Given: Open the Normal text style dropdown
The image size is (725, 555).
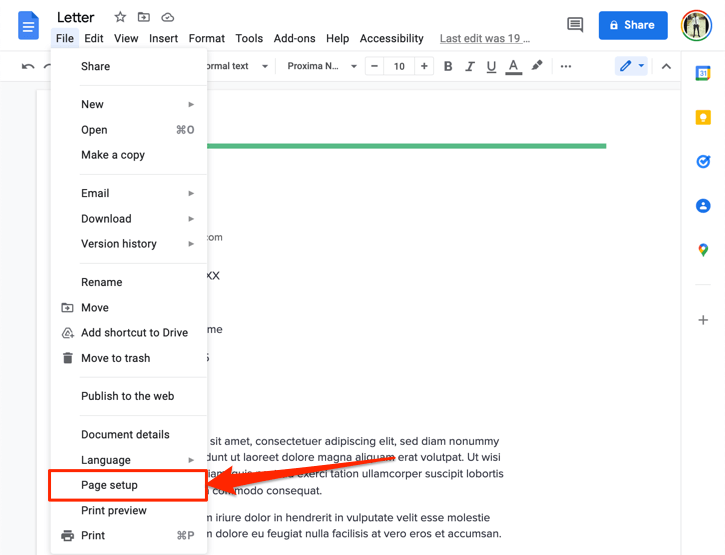Looking at the screenshot, I should pos(238,66).
